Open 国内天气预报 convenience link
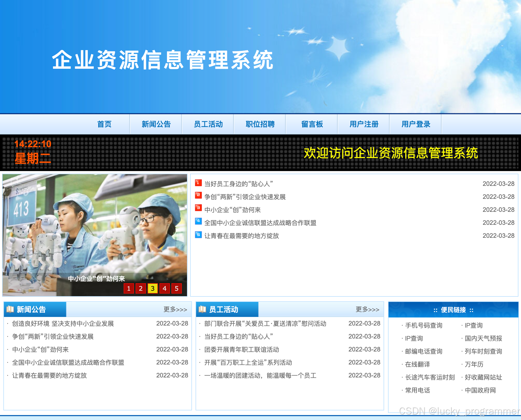This screenshot has width=521, height=420. (483, 338)
